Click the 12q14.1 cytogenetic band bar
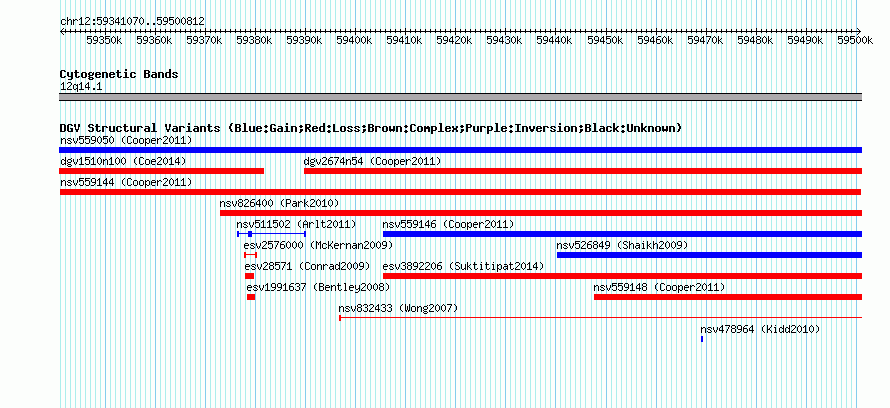This screenshot has width=890, height=408. point(461,97)
